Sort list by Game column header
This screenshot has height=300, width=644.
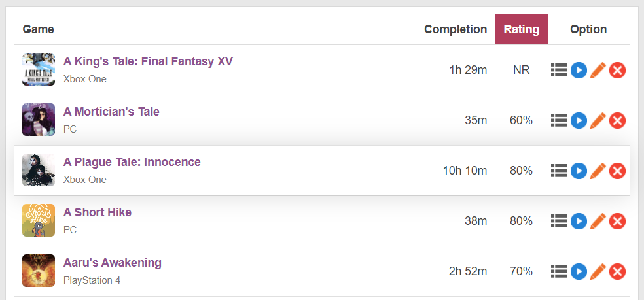coord(39,29)
